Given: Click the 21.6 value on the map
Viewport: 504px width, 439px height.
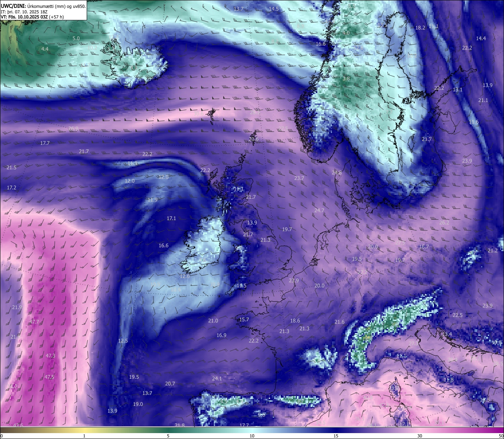Looking at the screenshot, I should coord(339,322).
